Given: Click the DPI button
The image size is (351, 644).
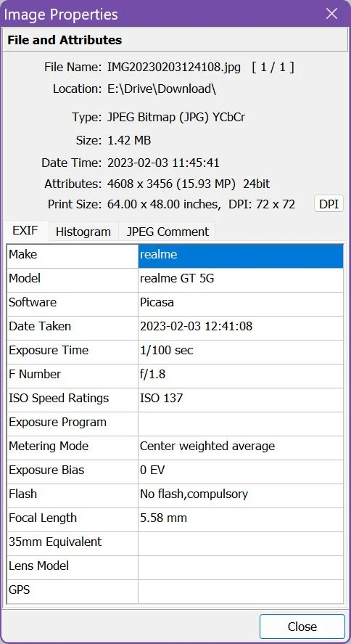Looking at the screenshot, I should [329, 204].
